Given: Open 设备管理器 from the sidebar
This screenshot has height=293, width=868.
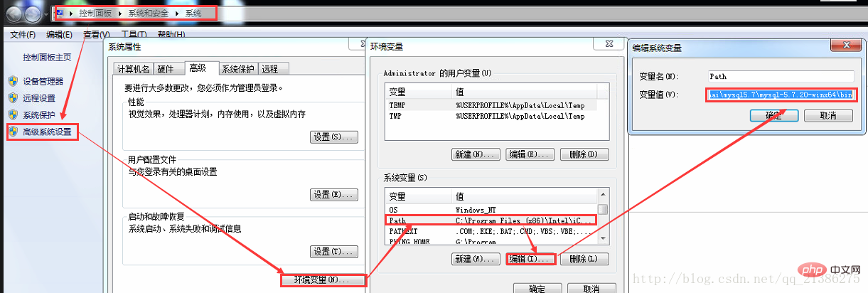Looking at the screenshot, I should (x=43, y=81).
